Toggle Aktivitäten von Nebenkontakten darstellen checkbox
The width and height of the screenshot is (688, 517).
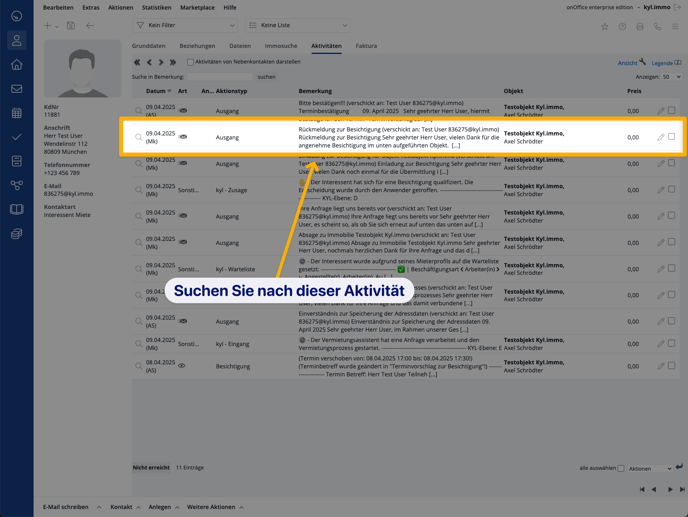click(190, 62)
